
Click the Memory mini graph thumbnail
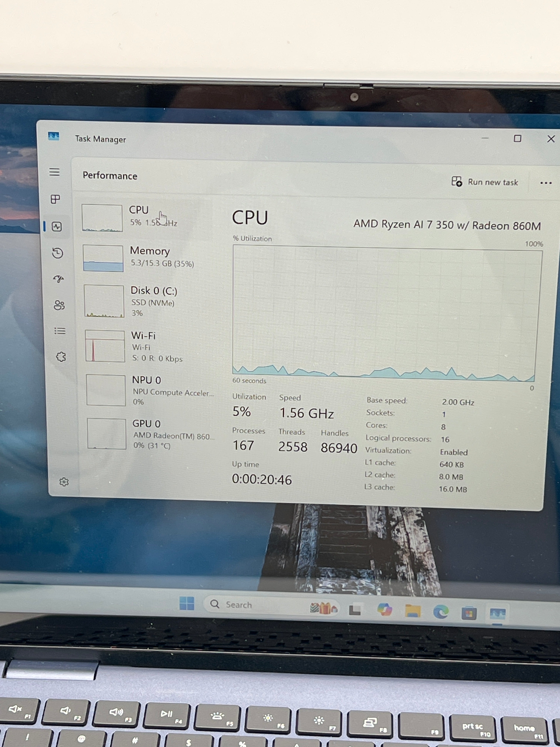(x=103, y=258)
